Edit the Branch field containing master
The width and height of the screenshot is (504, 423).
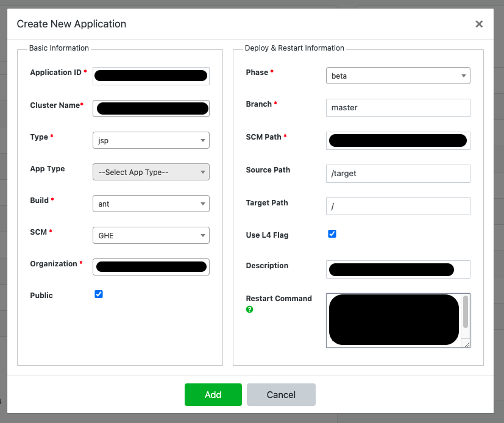coord(398,108)
